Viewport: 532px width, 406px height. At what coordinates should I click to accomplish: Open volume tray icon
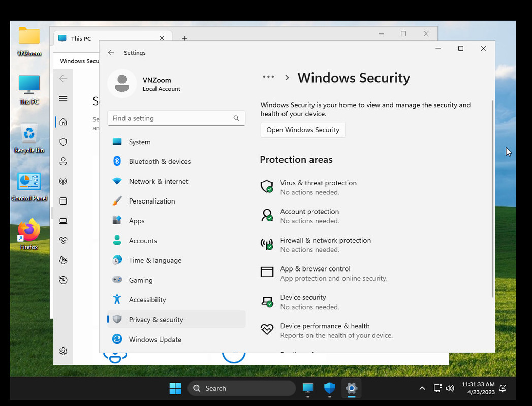[x=450, y=388]
